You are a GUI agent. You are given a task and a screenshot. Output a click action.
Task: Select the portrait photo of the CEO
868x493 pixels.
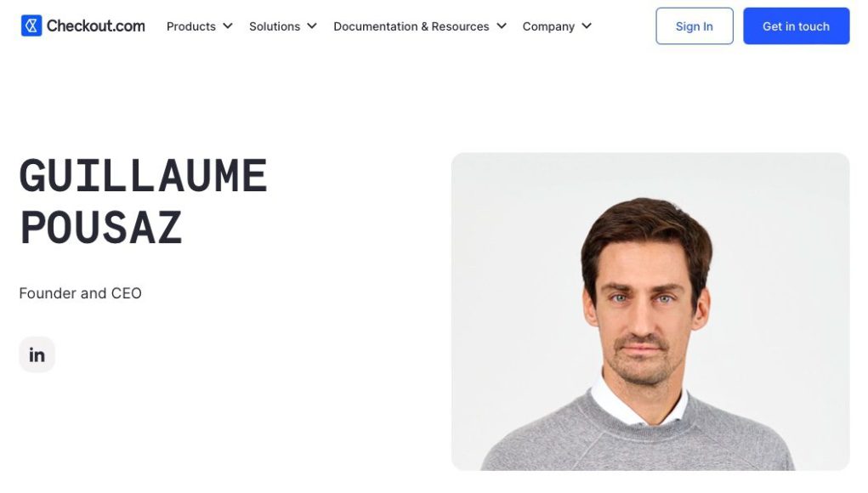pyautogui.click(x=650, y=311)
